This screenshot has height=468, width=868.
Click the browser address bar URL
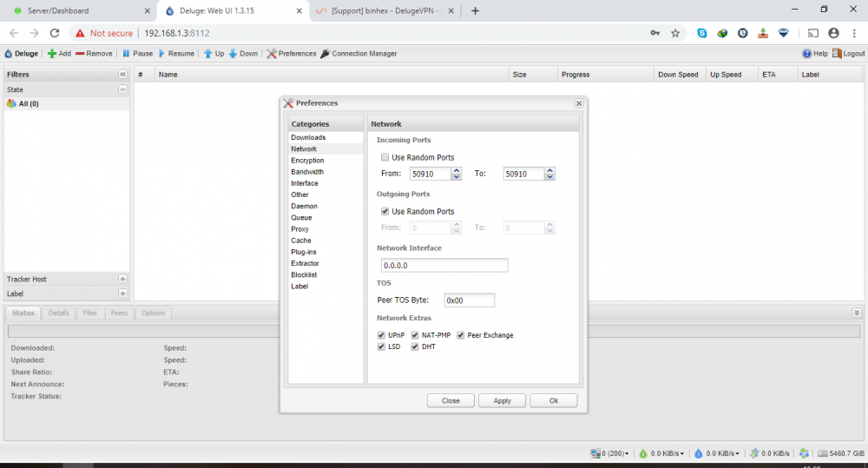point(177,33)
